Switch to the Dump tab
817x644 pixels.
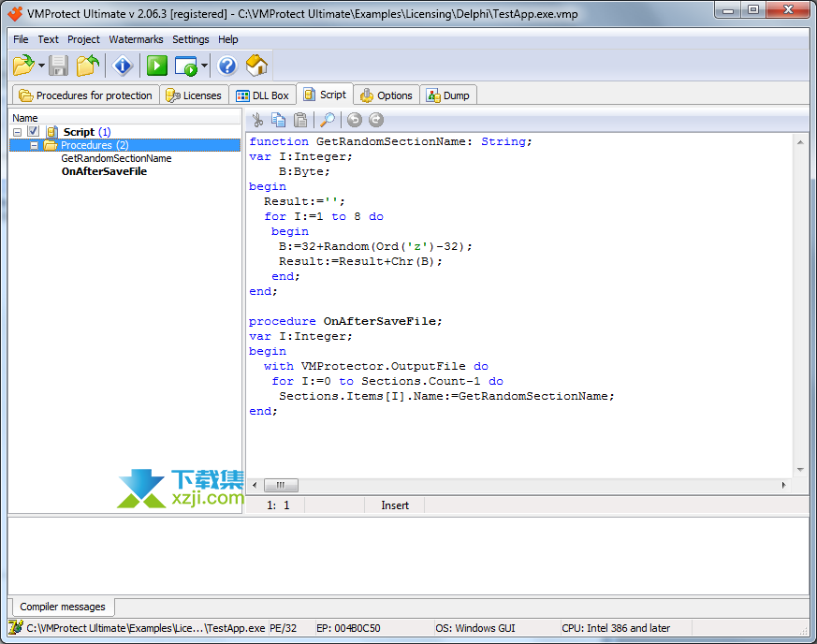(448, 95)
